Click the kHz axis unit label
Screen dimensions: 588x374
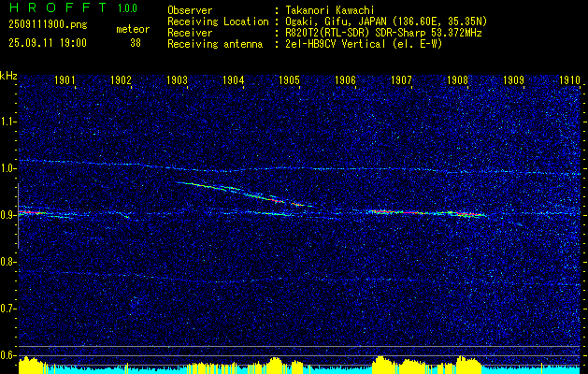coord(8,76)
